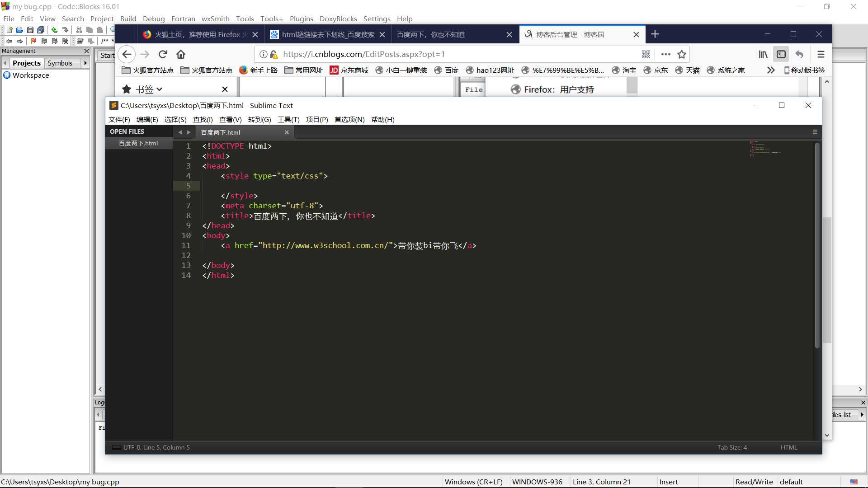Open Firefox: 用户支持 link
The width and height of the screenshot is (868, 488).
point(552,89)
